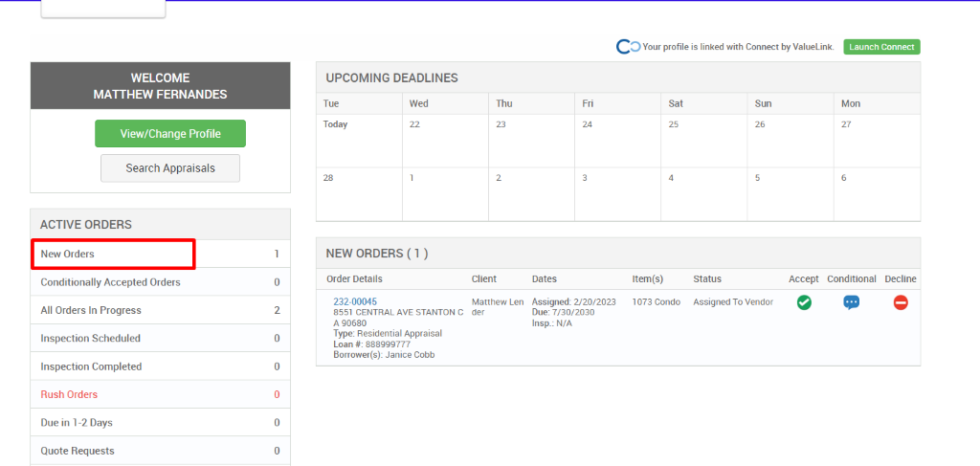
Task: Click the Rush Orders count 0
Action: click(277, 395)
